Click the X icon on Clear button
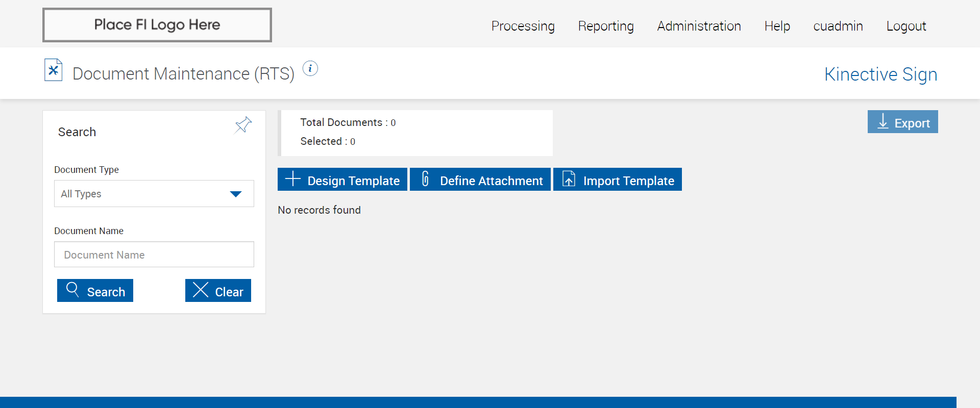 click(201, 290)
